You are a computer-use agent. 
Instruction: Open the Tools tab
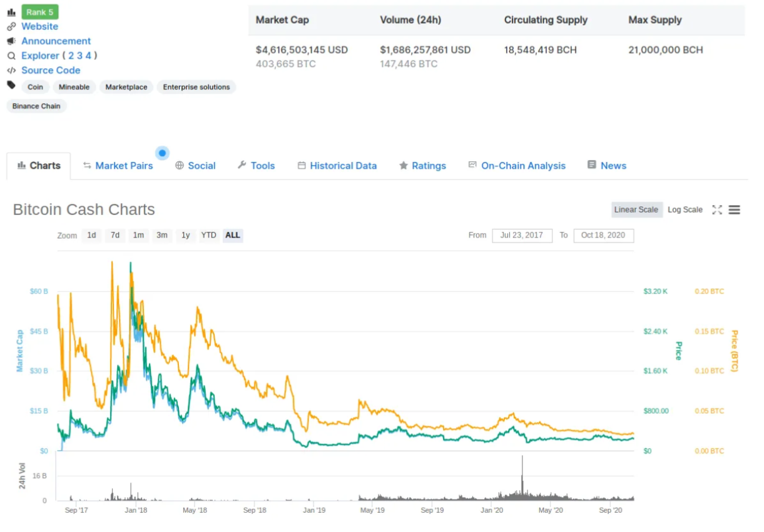tap(256, 166)
